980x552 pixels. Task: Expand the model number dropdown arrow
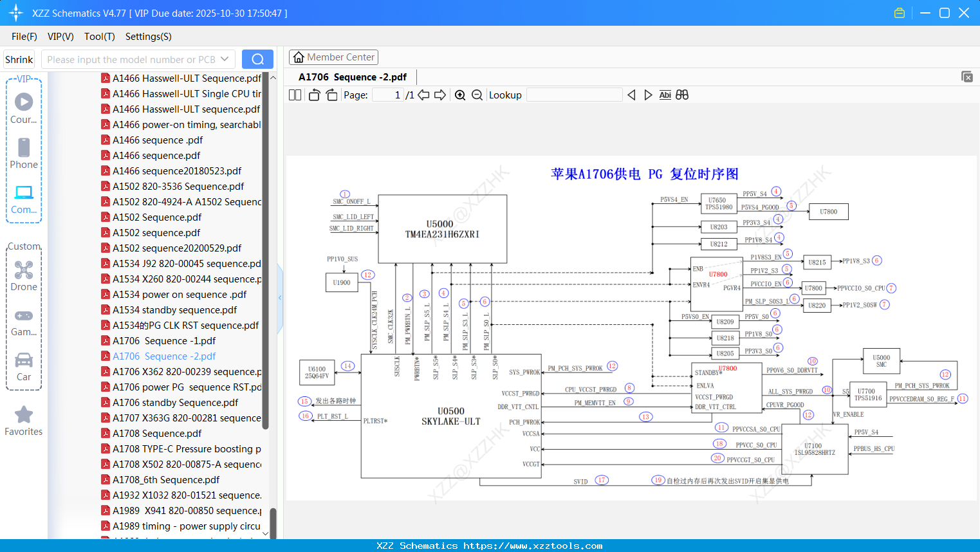225,59
